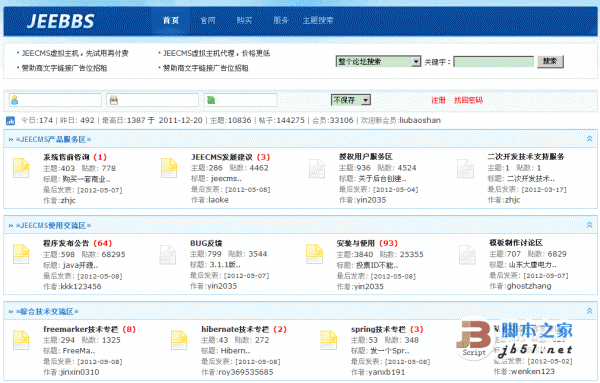Viewport: 600px width, 383px height.
Task: Open new member liubaoshan profile
Action: click(x=420, y=120)
